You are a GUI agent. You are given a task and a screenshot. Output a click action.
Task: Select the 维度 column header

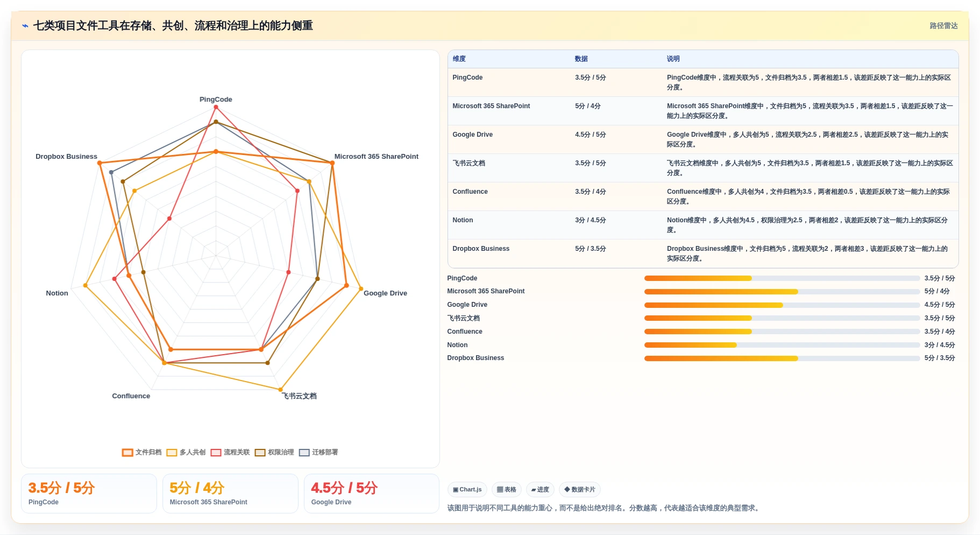[x=459, y=59]
